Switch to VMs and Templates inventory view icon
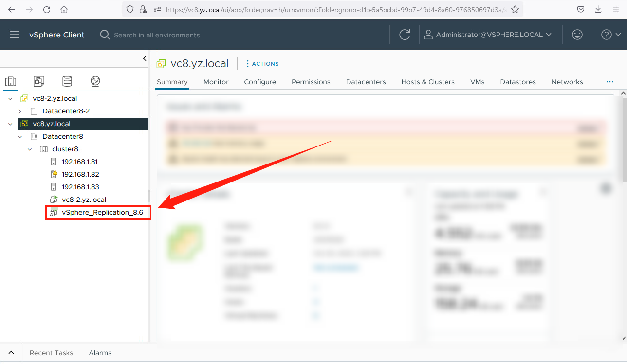Viewport: 627px width, 364px height. (x=39, y=81)
